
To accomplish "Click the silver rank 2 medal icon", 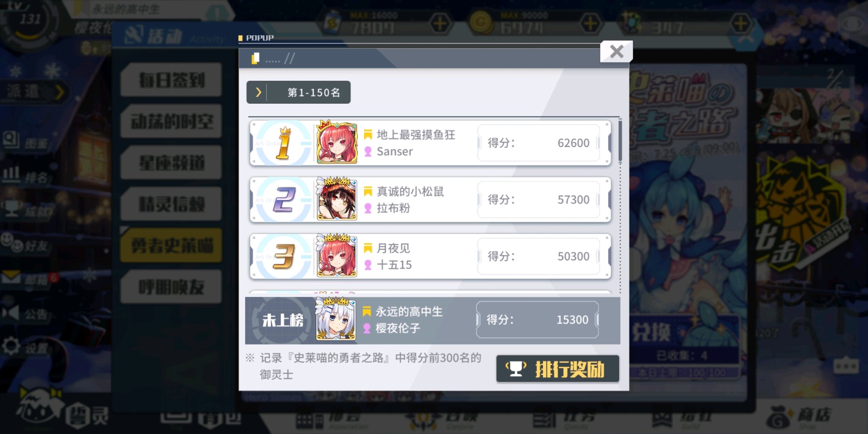I will coord(283,200).
